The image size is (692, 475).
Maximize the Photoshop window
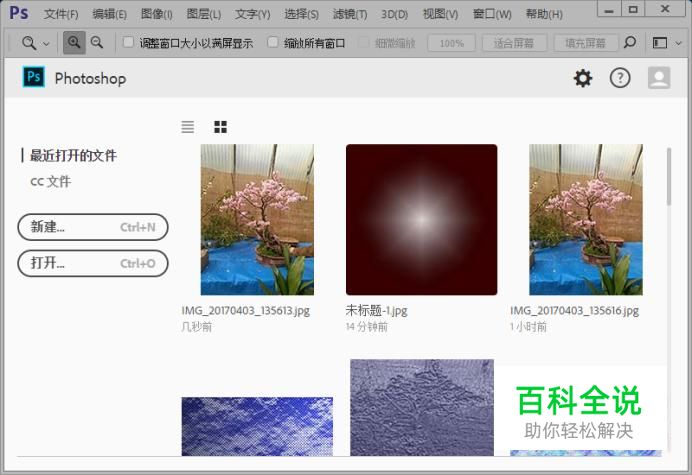click(633, 9)
